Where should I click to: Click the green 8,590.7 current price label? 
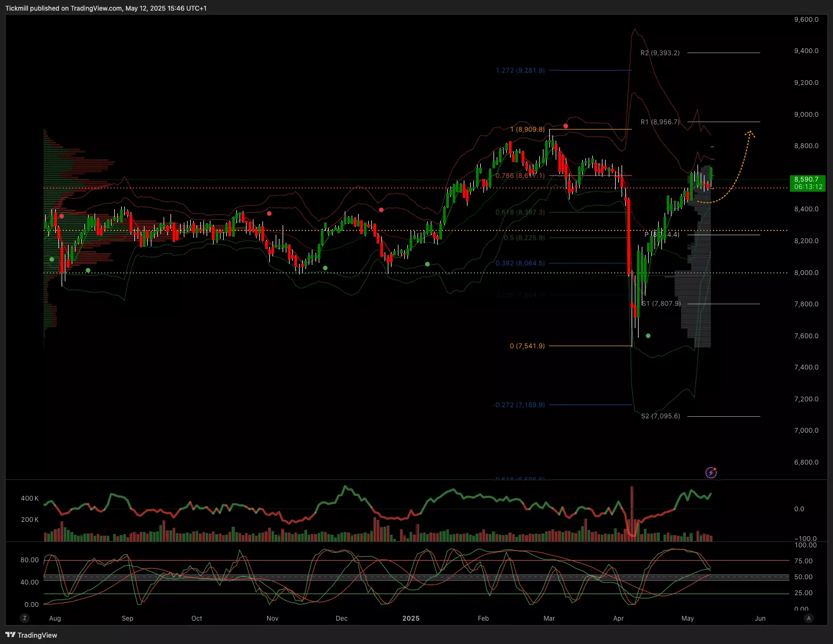pos(808,183)
